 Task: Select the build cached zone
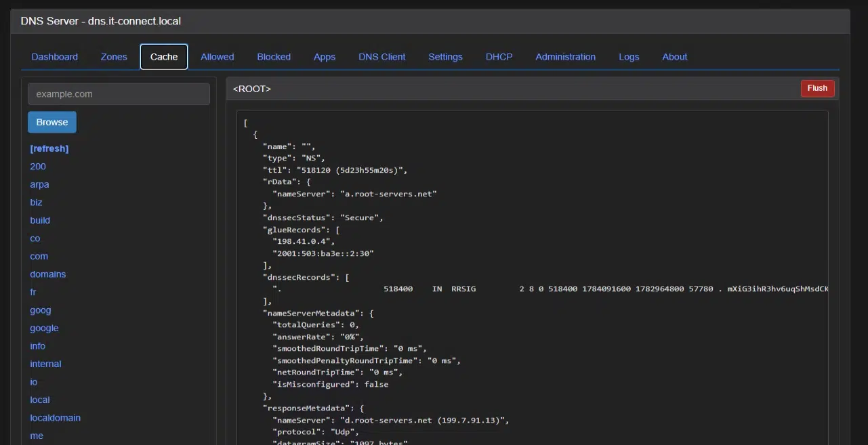click(40, 220)
